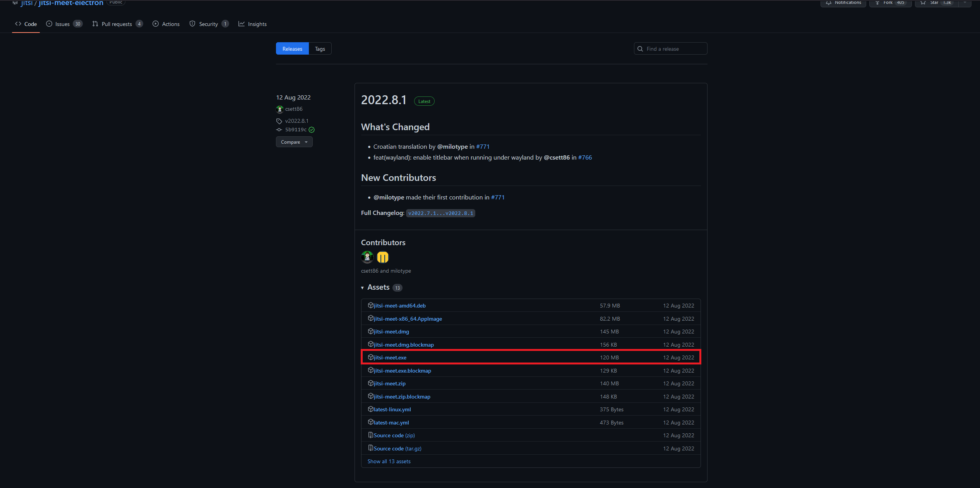This screenshot has height=488, width=980.
Task: Download jitsi-meet.exe
Action: pyautogui.click(x=390, y=357)
